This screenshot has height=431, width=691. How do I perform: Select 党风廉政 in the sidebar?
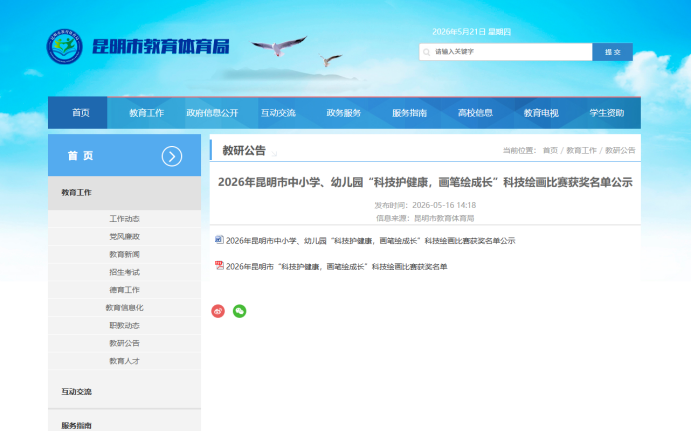[x=124, y=237]
